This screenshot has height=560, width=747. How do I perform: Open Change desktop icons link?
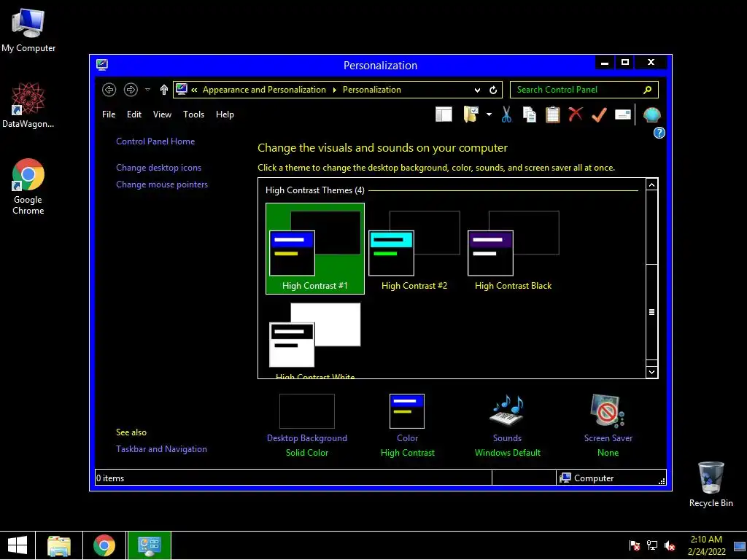click(158, 168)
